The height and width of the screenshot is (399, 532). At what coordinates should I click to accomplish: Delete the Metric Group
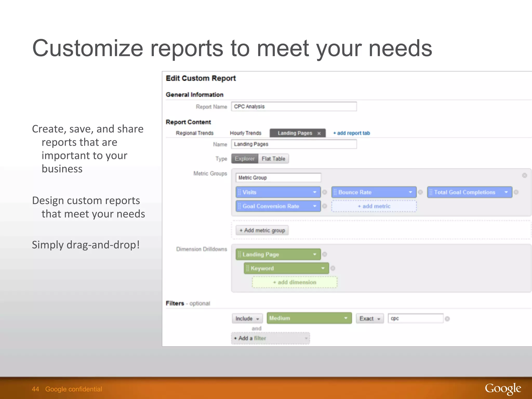[x=524, y=176]
